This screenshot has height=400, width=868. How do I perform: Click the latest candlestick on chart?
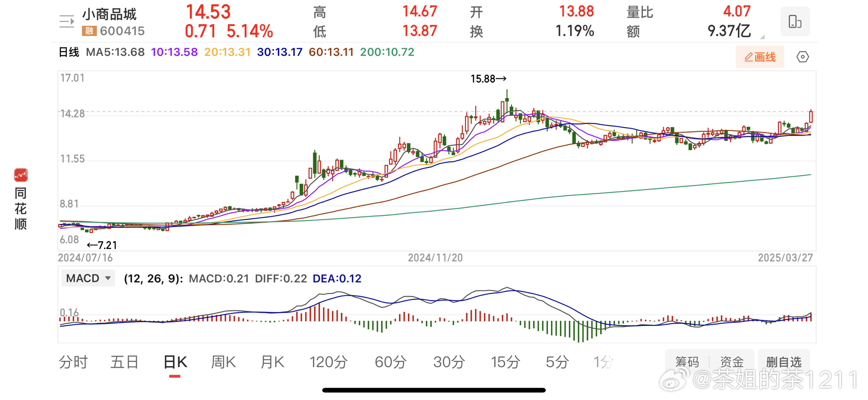pos(811,117)
